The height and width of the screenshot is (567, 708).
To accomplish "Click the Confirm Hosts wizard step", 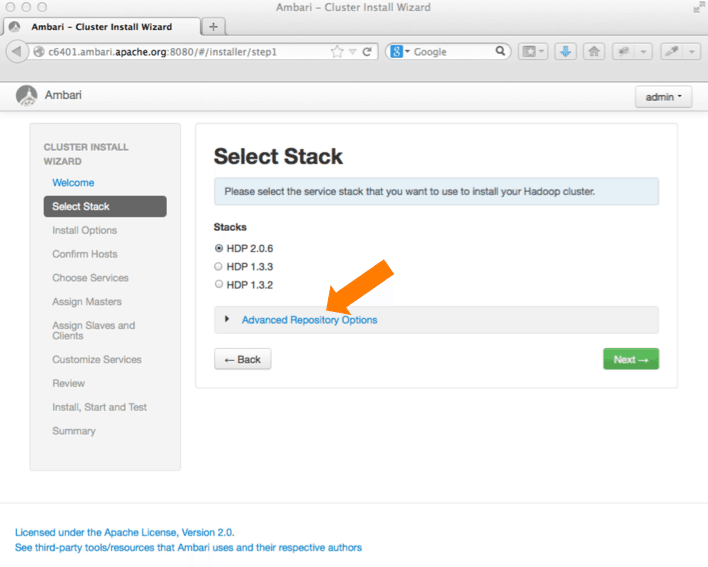I will pyautogui.click(x=84, y=254).
